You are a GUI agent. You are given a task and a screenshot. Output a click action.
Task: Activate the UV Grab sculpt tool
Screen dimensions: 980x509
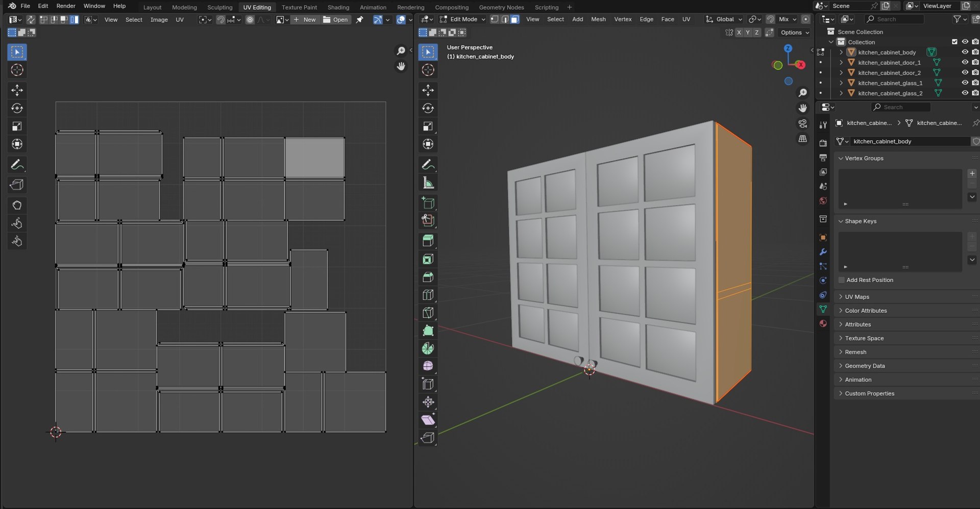click(17, 205)
